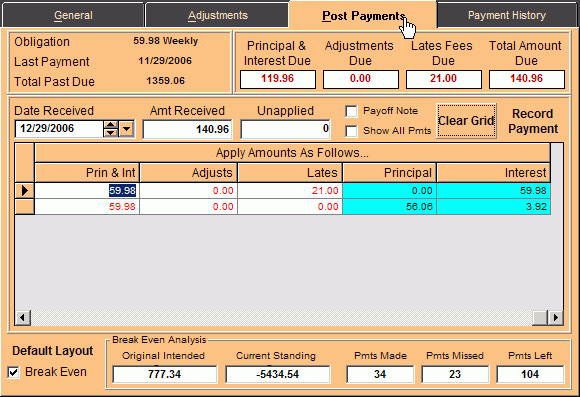580x397 pixels.
Task: Click the second row red 59.98 cell
Action: (x=87, y=206)
